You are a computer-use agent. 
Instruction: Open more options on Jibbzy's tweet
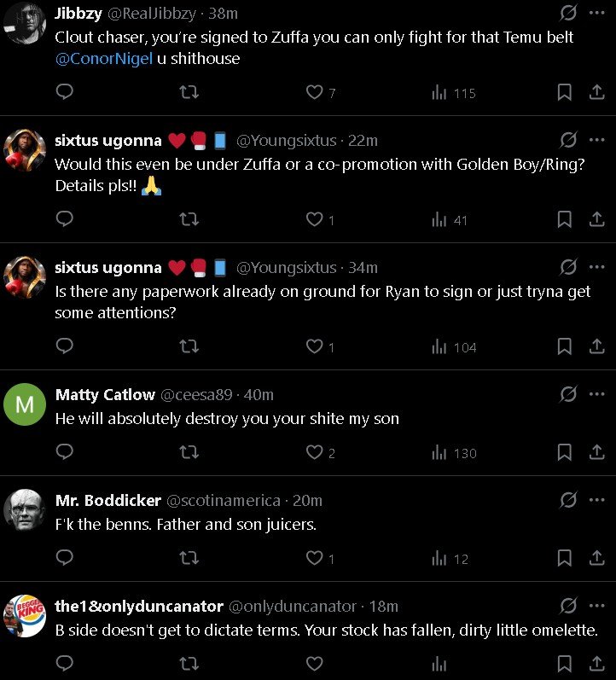596,14
